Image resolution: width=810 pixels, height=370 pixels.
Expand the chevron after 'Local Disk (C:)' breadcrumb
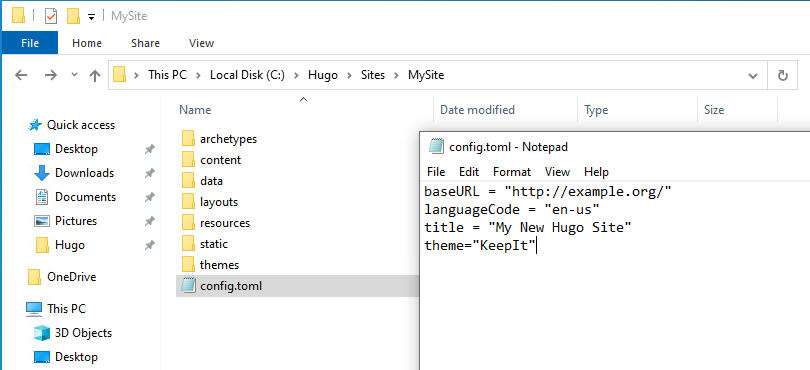pyautogui.click(x=297, y=75)
